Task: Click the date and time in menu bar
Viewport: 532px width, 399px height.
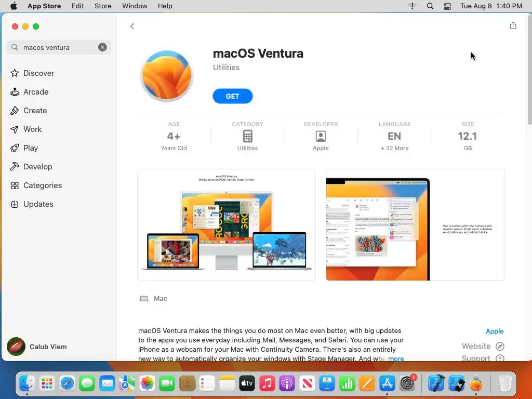Action: point(491,6)
